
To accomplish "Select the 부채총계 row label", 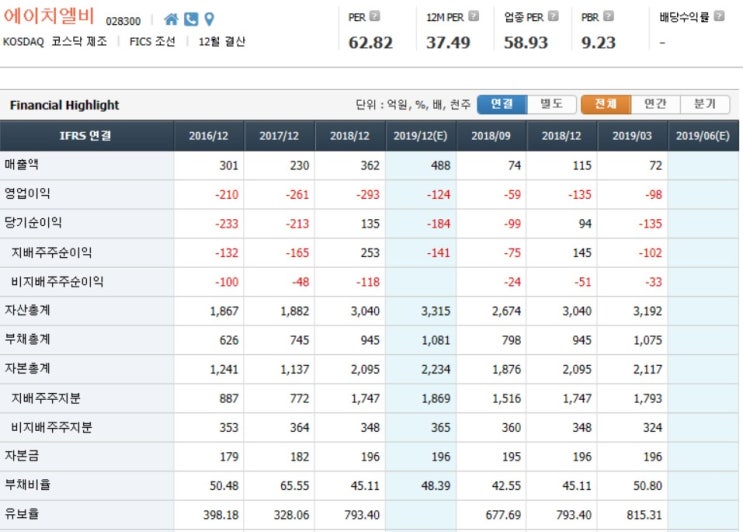I will click(27, 339).
